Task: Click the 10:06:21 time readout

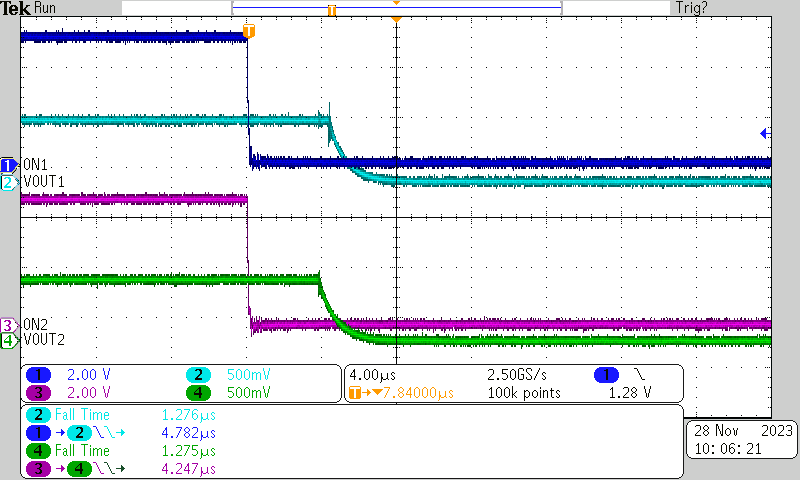Action: [x=728, y=449]
